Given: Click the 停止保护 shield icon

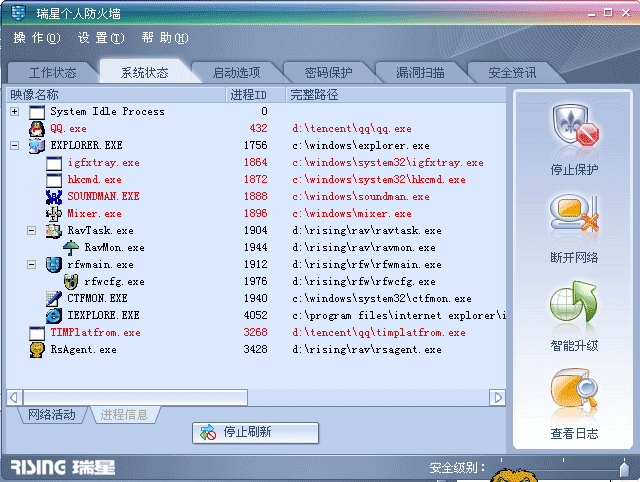Looking at the screenshot, I should pyautogui.click(x=575, y=125).
